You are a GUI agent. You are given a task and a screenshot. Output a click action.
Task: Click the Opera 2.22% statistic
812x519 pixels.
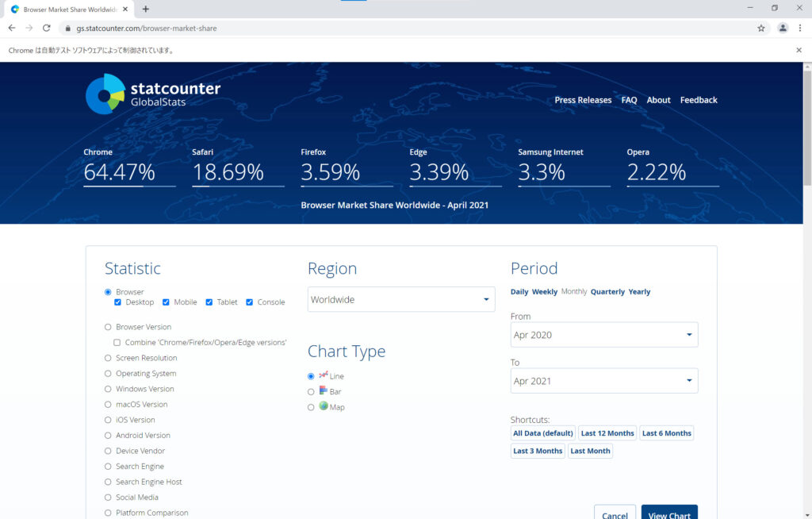(672, 167)
